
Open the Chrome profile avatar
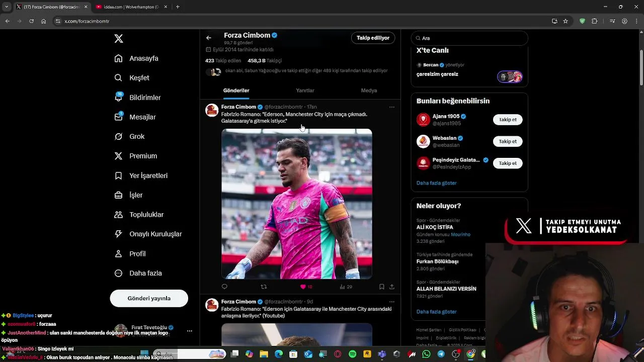click(x=624, y=21)
